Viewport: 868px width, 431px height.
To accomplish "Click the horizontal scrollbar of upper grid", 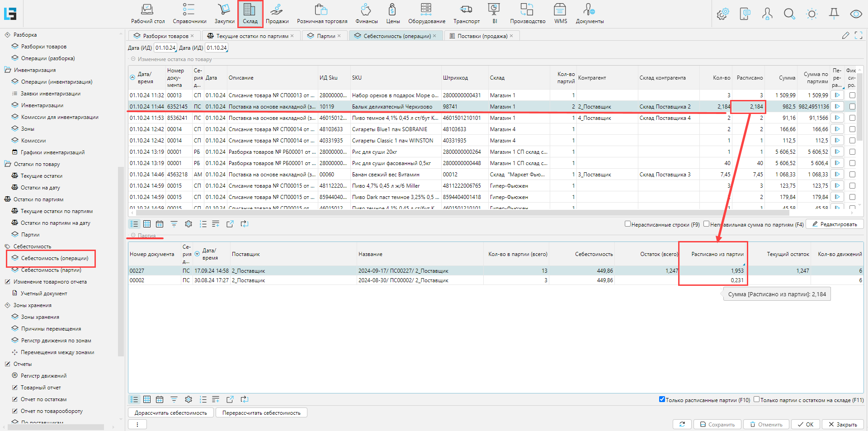I will pyautogui.click(x=452, y=213).
